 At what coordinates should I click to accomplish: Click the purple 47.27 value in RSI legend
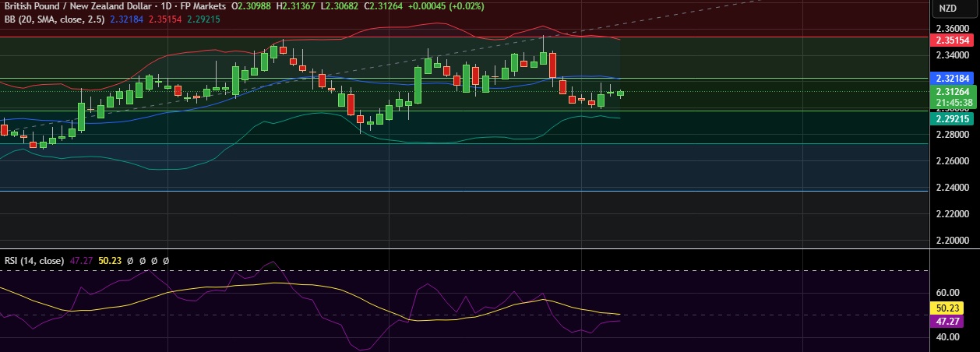pyautogui.click(x=79, y=261)
